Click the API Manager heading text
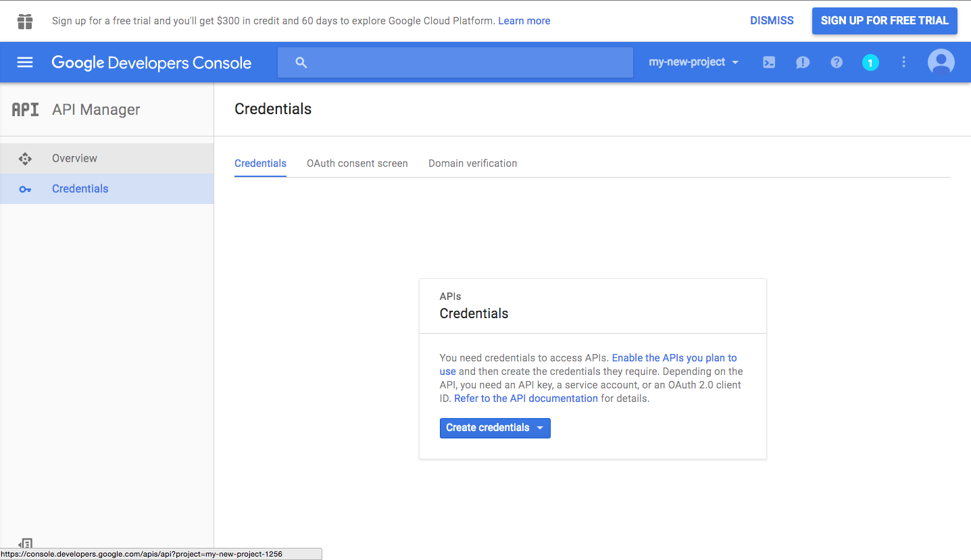 96,109
